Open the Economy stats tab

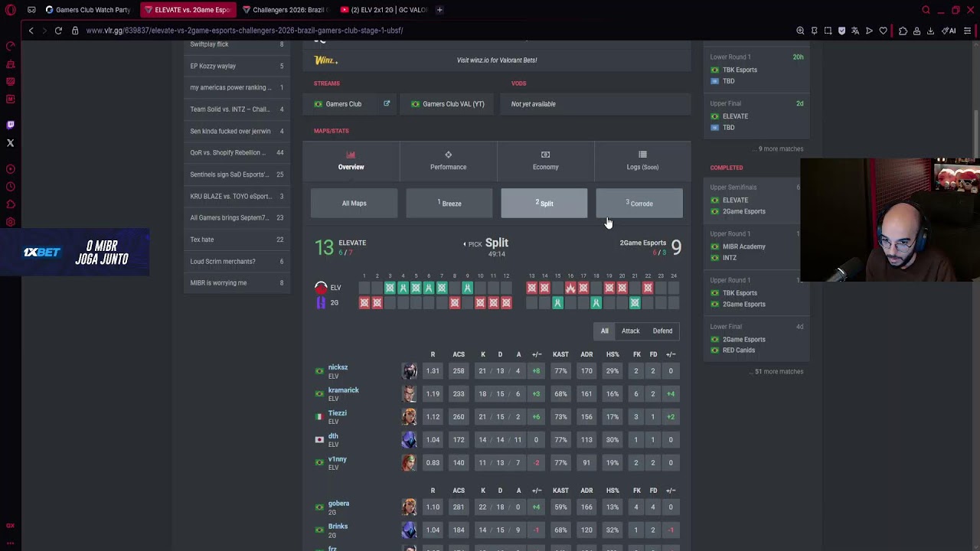[x=545, y=161]
